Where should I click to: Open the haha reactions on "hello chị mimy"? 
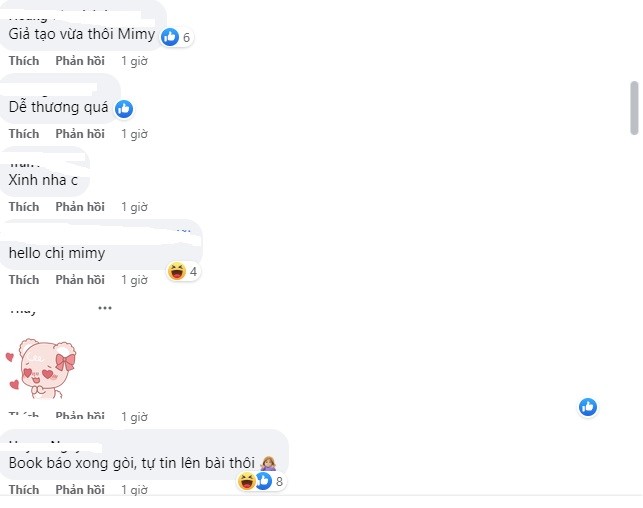click(x=177, y=271)
